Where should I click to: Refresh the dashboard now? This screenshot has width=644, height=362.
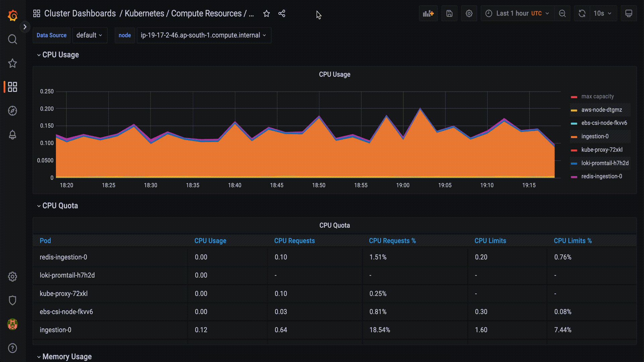click(x=582, y=13)
